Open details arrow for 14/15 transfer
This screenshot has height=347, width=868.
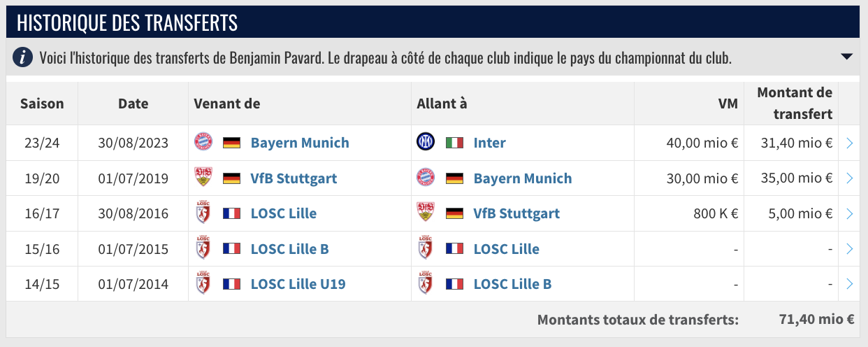point(849,284)
